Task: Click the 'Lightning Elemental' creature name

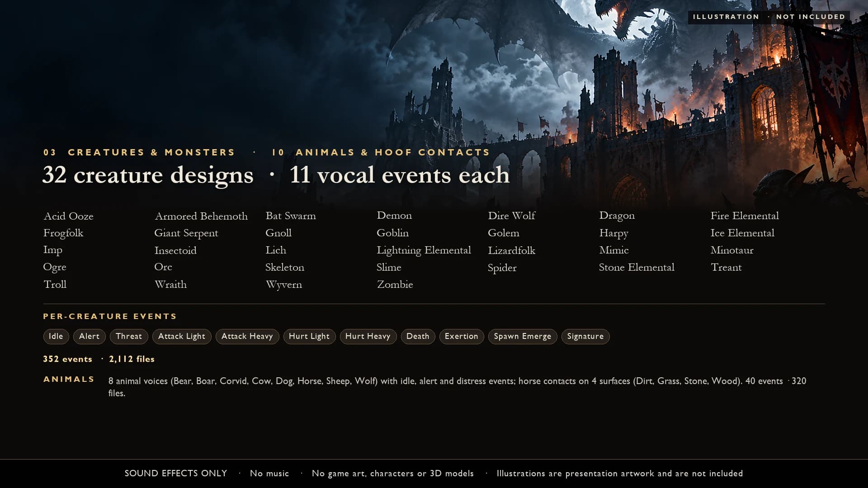Action: 424,250
